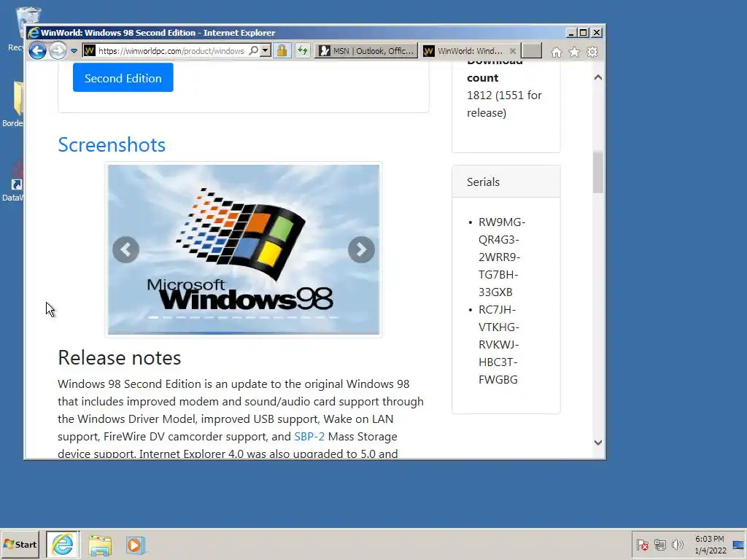The image size is (747, 560).
Task: Click the browser Forward arrow
Action: (58, 50)
